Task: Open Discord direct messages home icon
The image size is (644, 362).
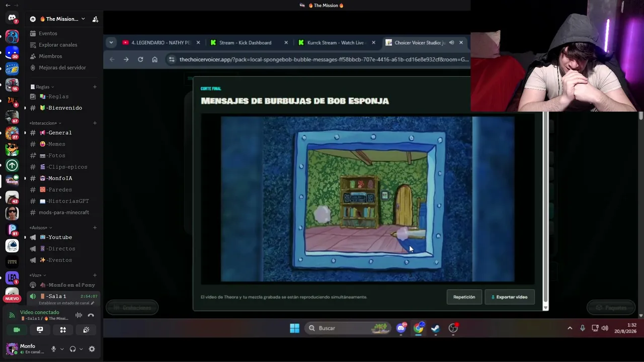Action: point(12,19)
